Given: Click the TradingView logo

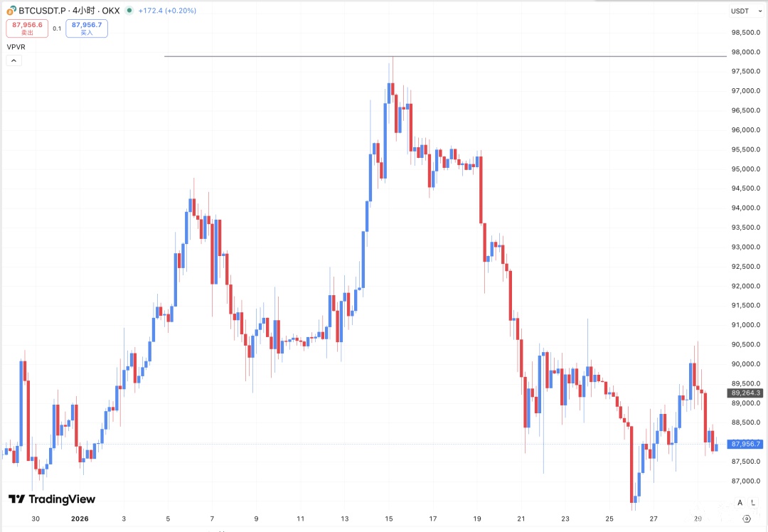Looking at the screenshot, I should click(51, 499).
